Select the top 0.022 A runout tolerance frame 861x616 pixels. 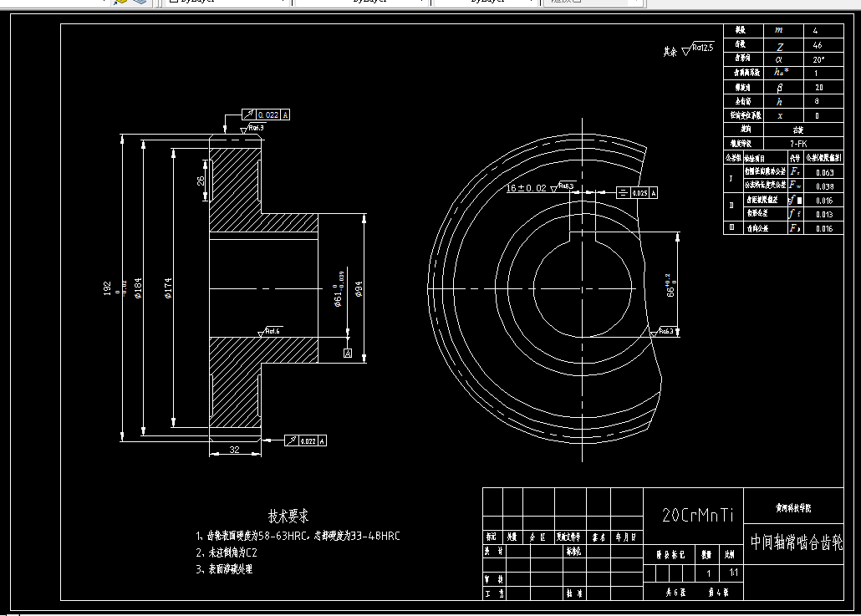click(x=266, y=115)
